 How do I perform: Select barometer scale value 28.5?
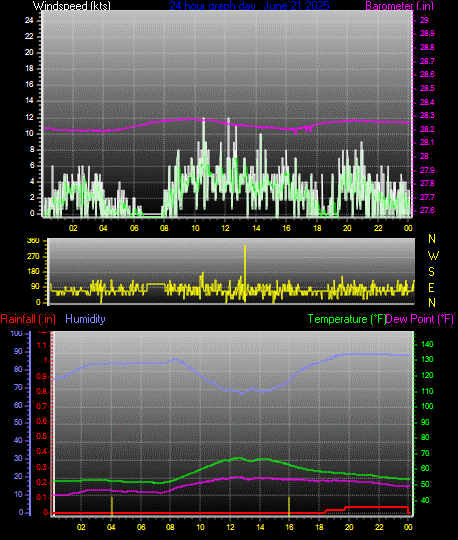click(427, 88)
